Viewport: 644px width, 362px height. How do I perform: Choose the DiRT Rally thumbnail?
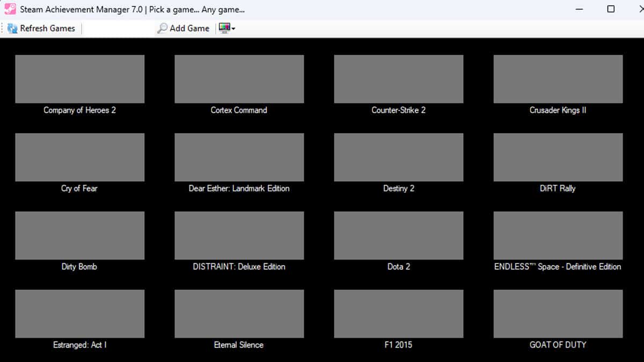pyautogui.click(x=558, y=157)
